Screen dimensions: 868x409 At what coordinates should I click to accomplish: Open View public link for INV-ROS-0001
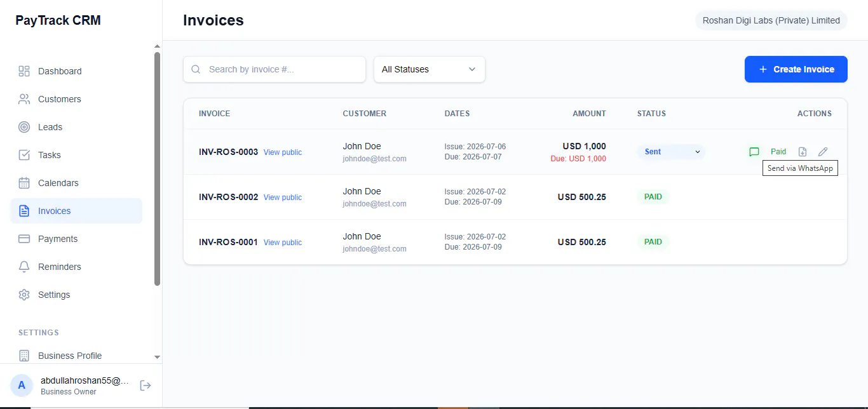click(x=283, y=243)
